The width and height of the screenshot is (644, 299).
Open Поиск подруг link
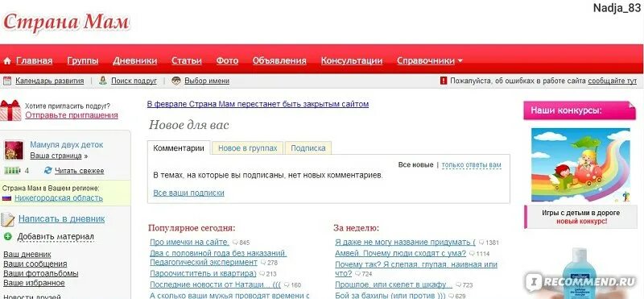(x=134, y=81)
